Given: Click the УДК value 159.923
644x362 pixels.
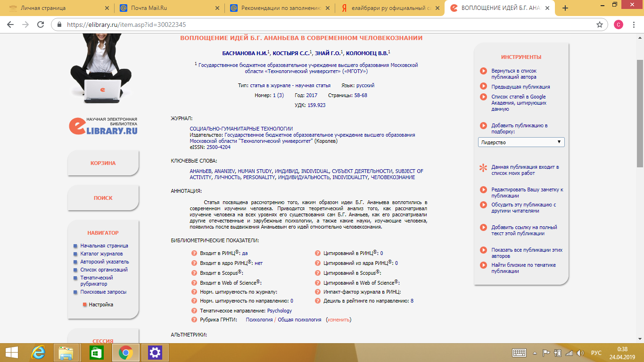Looking at the screenshot, I should coord(316,105).
